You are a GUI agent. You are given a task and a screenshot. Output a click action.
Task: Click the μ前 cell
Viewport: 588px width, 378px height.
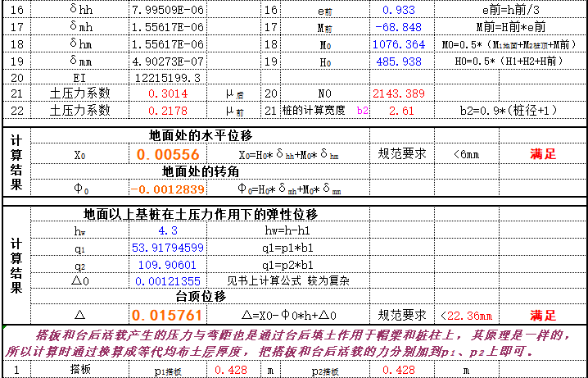[x=234, y=111]
